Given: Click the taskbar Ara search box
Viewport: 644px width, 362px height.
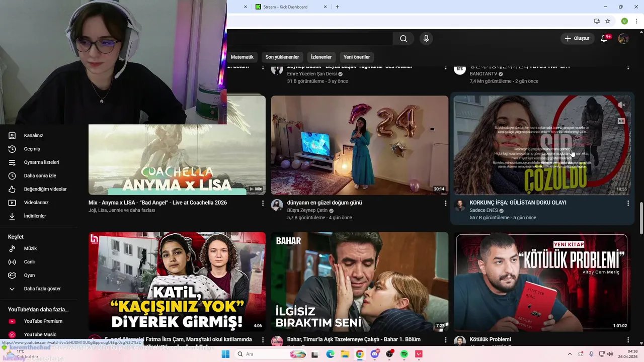Looking at the screenshot, I should point(271,354).
